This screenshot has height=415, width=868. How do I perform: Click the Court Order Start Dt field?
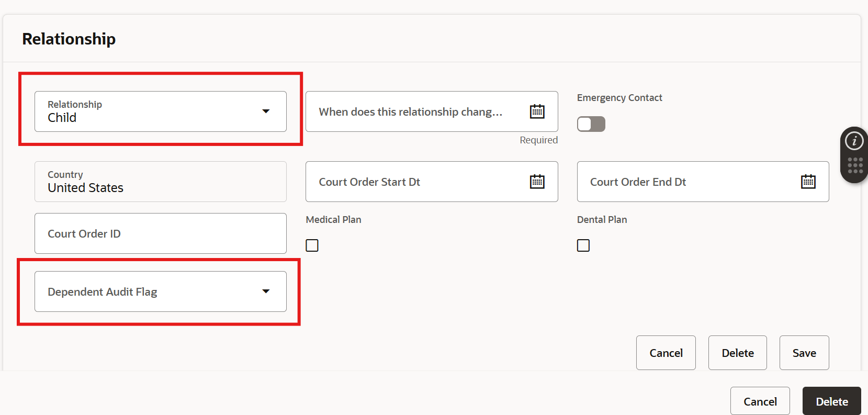[432, 182]
